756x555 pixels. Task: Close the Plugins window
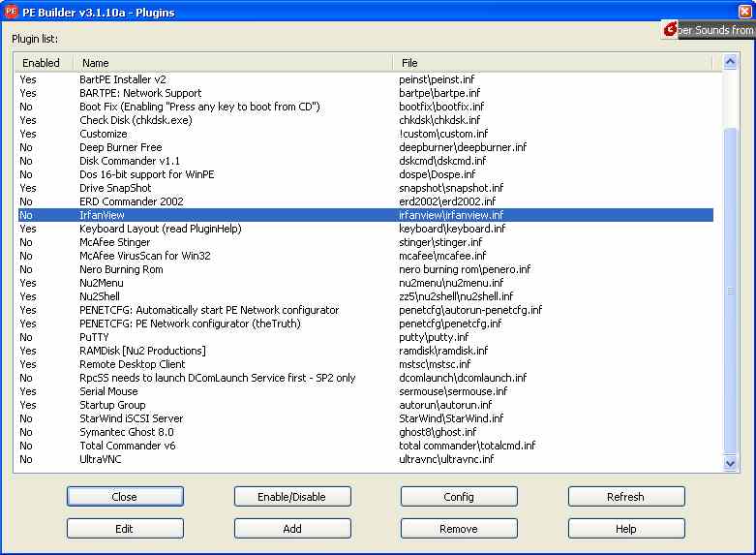tap(745, 11)
